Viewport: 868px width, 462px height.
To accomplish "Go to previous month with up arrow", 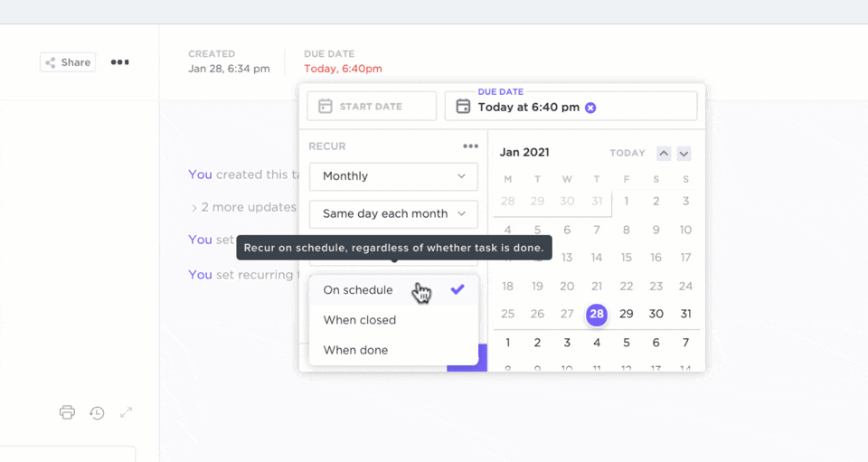I will [664, 154].
